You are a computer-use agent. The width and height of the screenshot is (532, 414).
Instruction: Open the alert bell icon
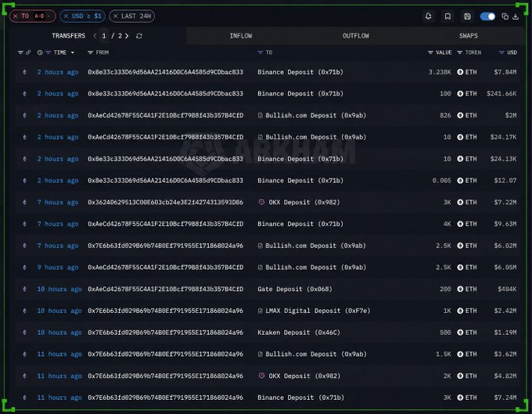tap(428, 16)
